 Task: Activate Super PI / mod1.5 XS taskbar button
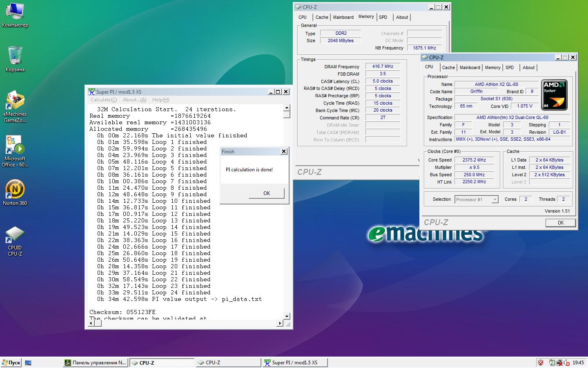click(x=294, y=363)
